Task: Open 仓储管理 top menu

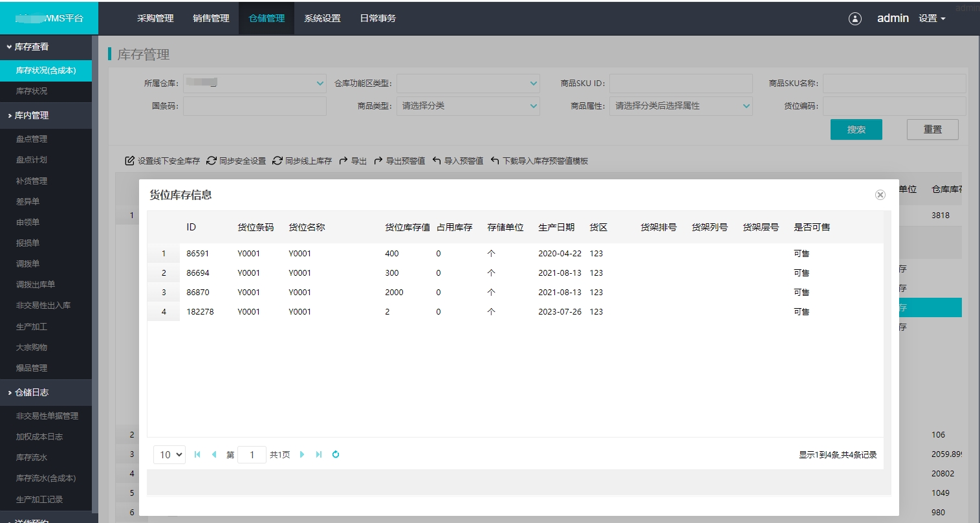Action: [267, 19]
